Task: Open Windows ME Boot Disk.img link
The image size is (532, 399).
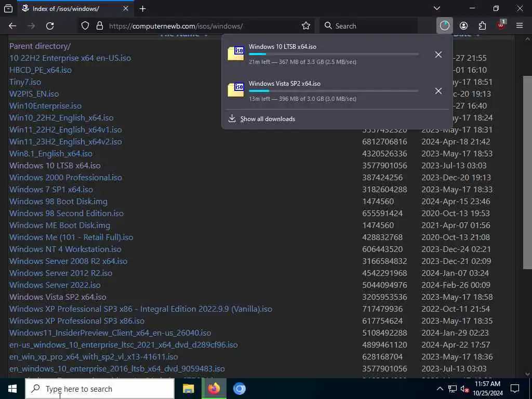Action: click(60, 225)
